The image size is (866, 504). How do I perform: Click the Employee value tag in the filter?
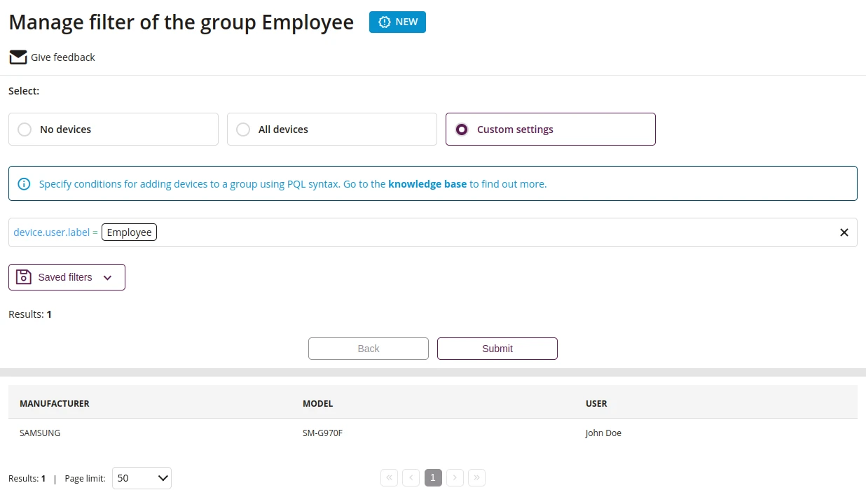(129, 232)
